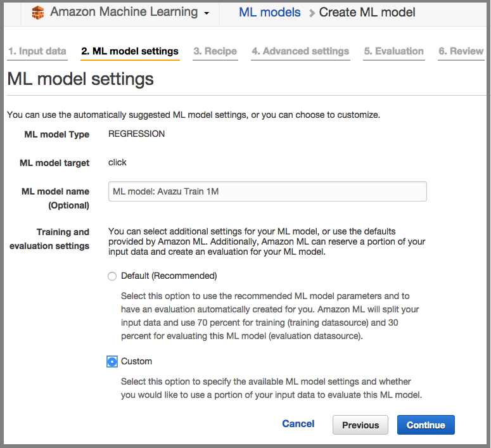
Task: Click the 'click' model target value
Action: pyautogui.click(x=117, y=163)
